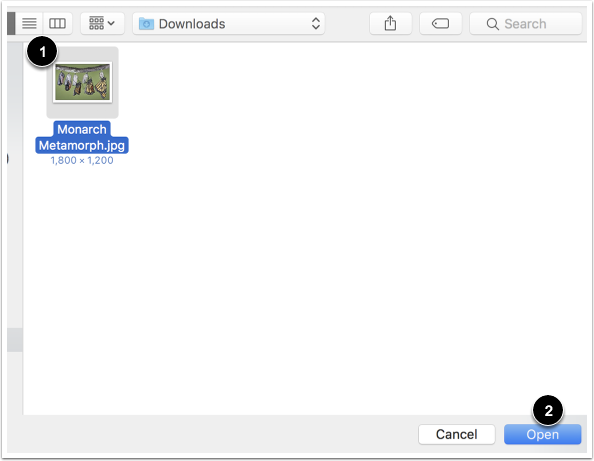The width and height of the screenshot is (594, 461).
Task: Open the item grouping grid menu
Action: click(x=102, y=23)
